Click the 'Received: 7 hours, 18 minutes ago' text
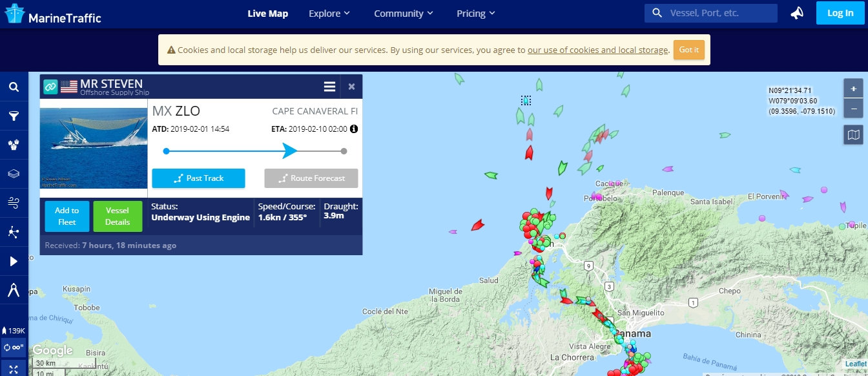This screenshot has height=376, width=868. click(x=110, y=245)
